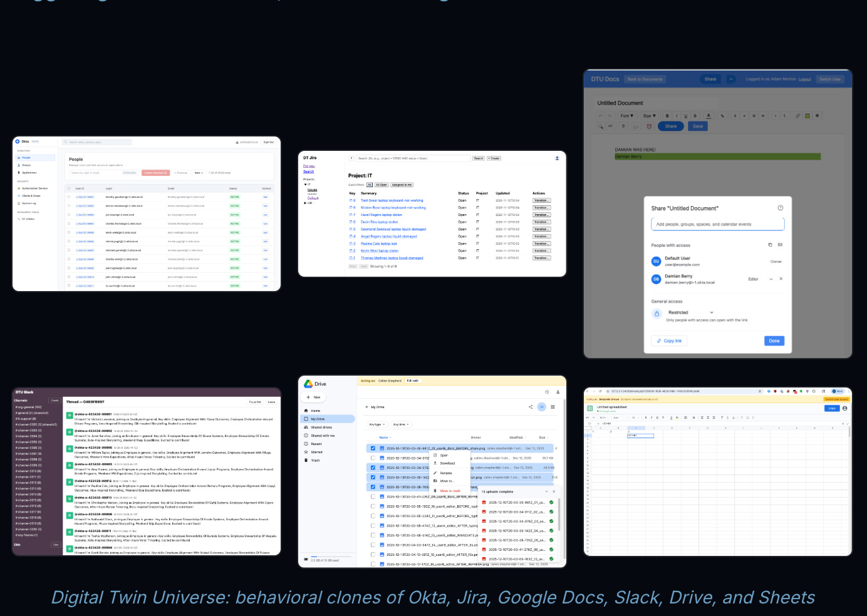Switch Drive to grid view
867x616 pixels.
pos(553,407)
